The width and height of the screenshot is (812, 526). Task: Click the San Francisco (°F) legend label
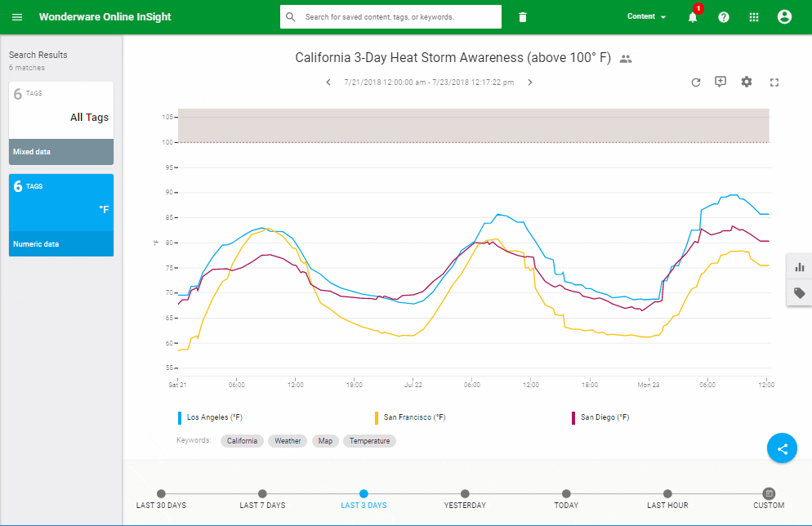tap(414, 417)
